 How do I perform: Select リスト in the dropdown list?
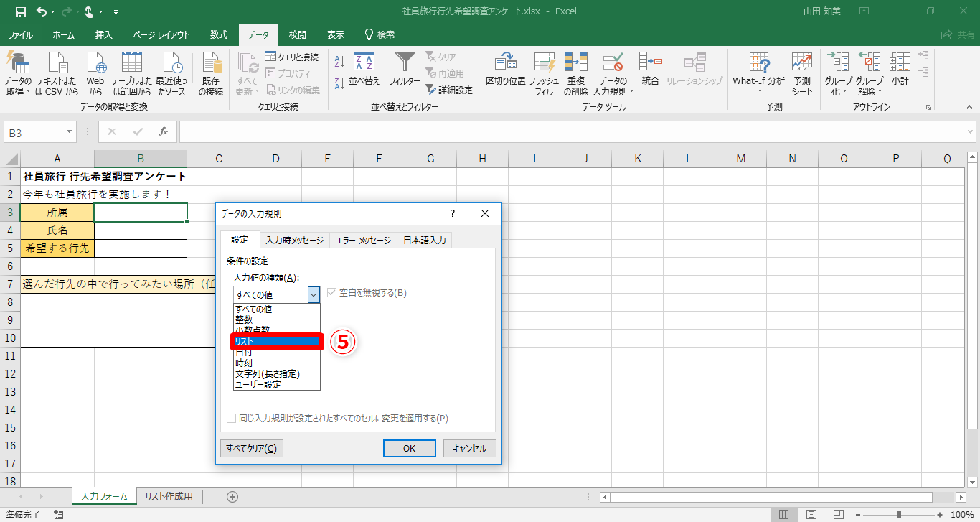pos(277,342)
